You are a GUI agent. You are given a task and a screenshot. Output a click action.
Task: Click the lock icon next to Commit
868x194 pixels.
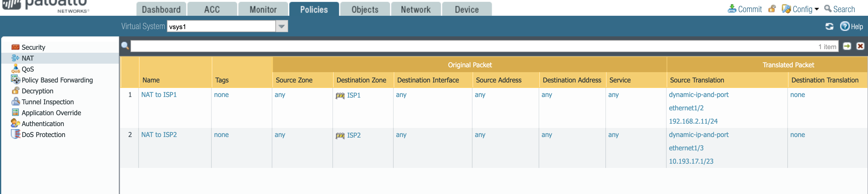772,9
